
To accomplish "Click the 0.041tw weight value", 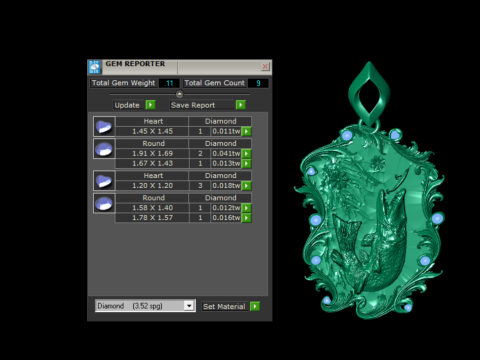I will [x=226, y=154].
